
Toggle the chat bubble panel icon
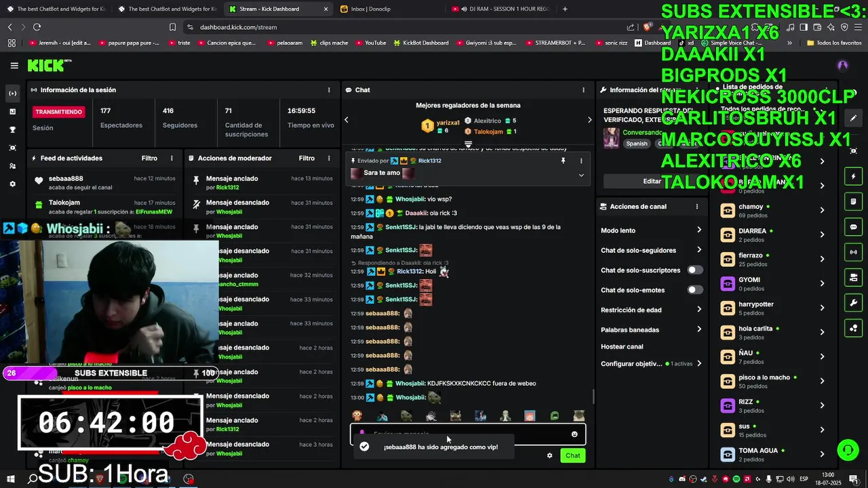click(853, 227)
